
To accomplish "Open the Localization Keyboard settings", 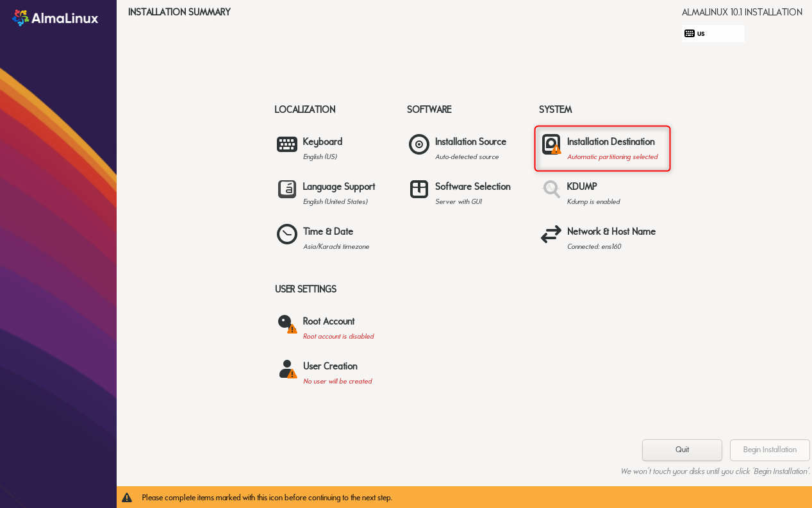I will pyautogui.click(x=322, y=141).
